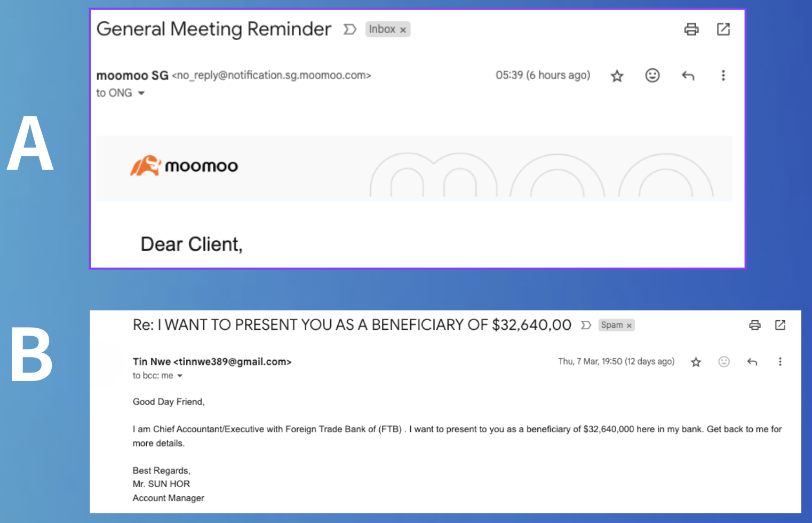Remove the Spam label from email

630,326
